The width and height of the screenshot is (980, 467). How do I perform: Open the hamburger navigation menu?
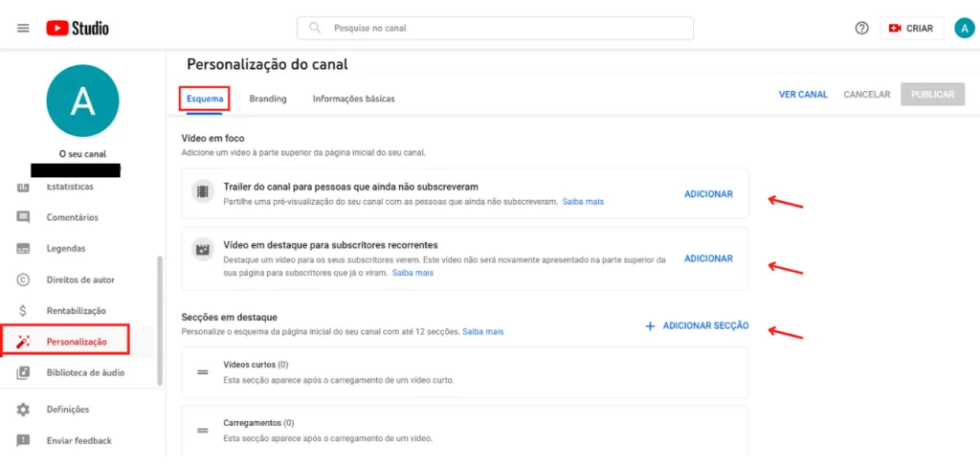click(23, 28)
